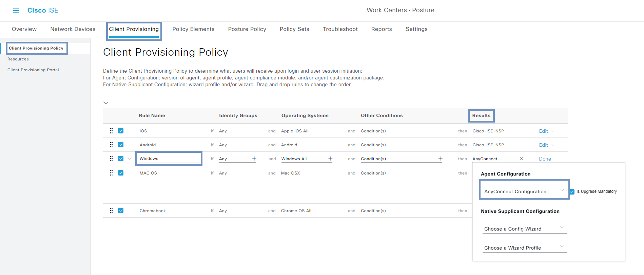Disable the IOS rule checkbox
Image resolution: width=644 pixels, height=275 pixels.
tap(121, 131)
